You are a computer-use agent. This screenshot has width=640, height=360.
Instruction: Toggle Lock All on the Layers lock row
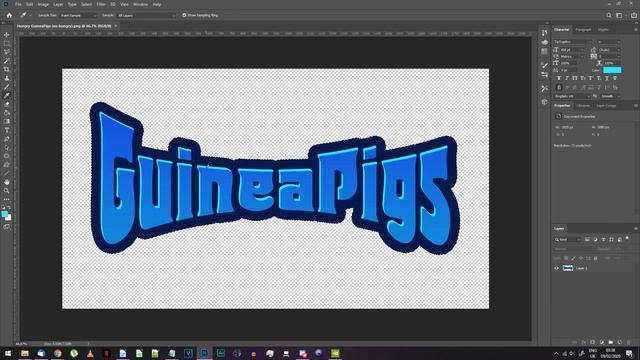pyautogui.click(x=596, y=258)
